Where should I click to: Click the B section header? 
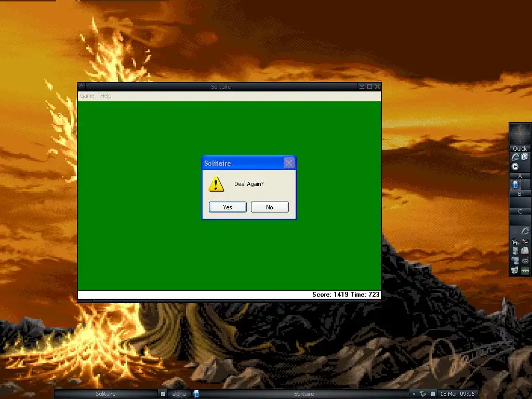tap(520, 194)
